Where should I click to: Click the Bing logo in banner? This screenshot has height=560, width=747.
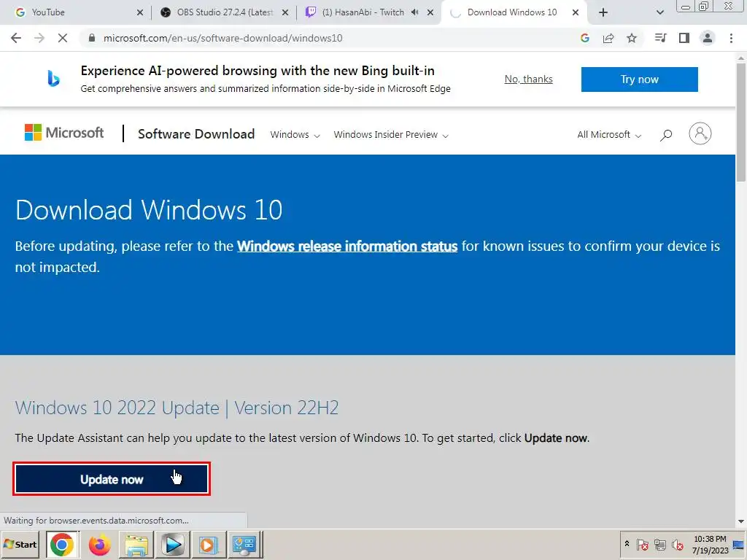[53, 79]
